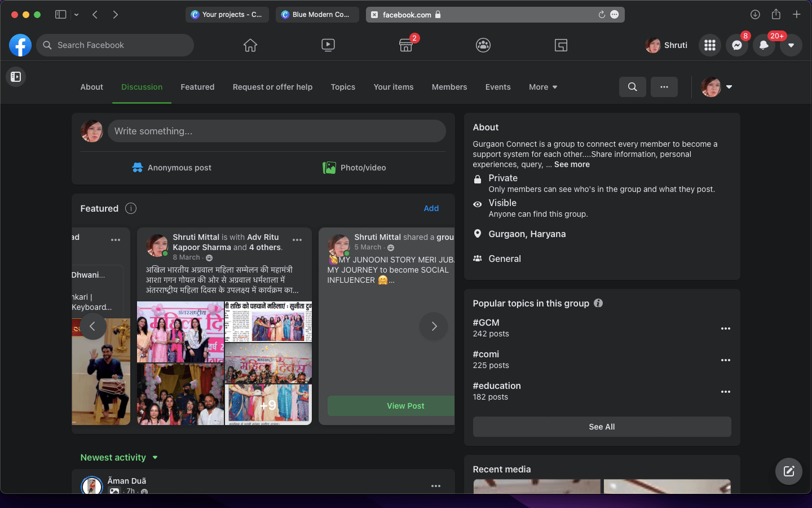Image resolution: width=812 pixels, height=508 pixels.
Task: Open options on the 8 March featured post
Action: tap(297, 240)
